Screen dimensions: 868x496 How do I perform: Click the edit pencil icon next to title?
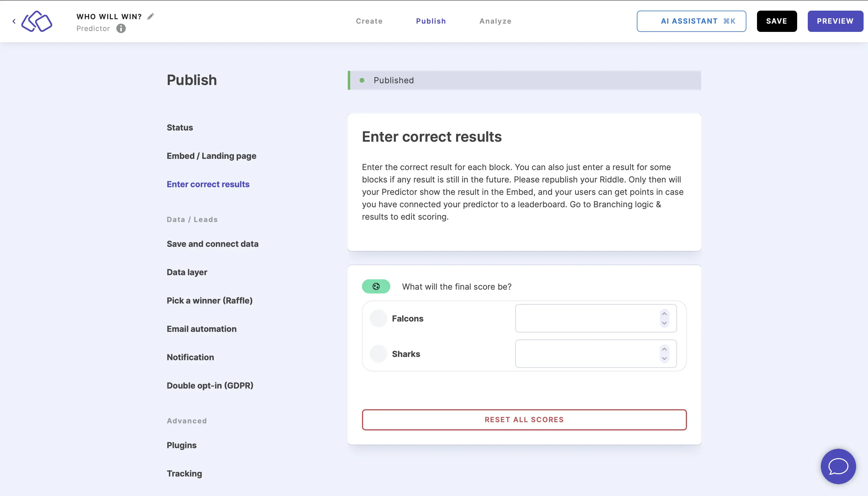tap(151, 16)
